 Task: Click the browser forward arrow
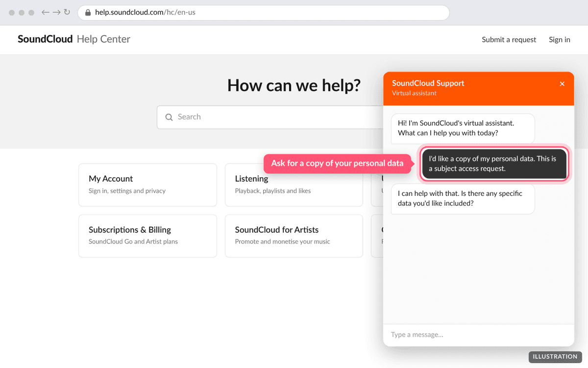click(56, 12)
